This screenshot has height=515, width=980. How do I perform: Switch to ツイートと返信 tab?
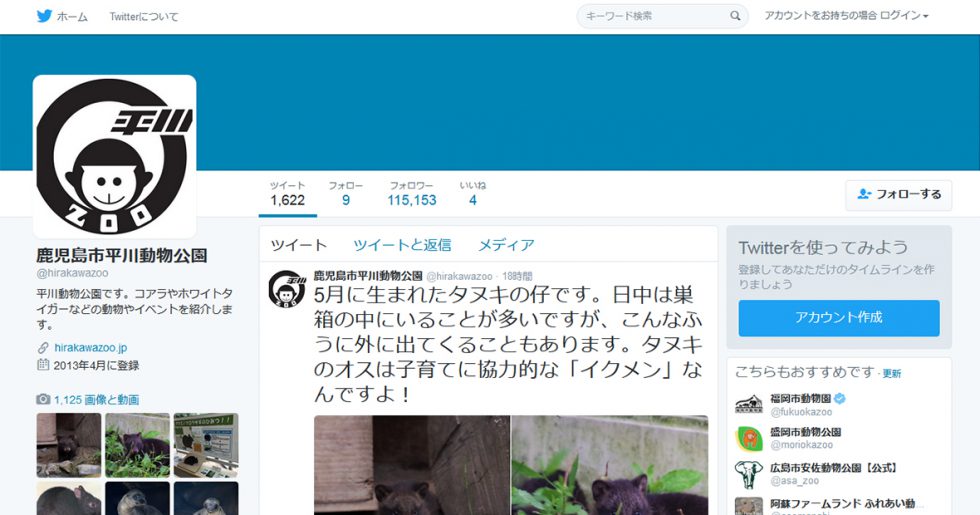coord(402,245)
